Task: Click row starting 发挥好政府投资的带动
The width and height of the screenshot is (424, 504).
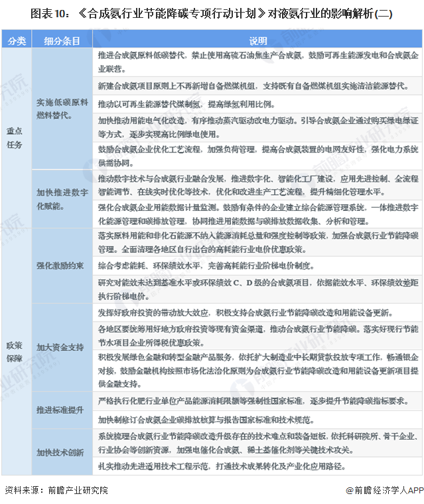Action: coord(257,313)
